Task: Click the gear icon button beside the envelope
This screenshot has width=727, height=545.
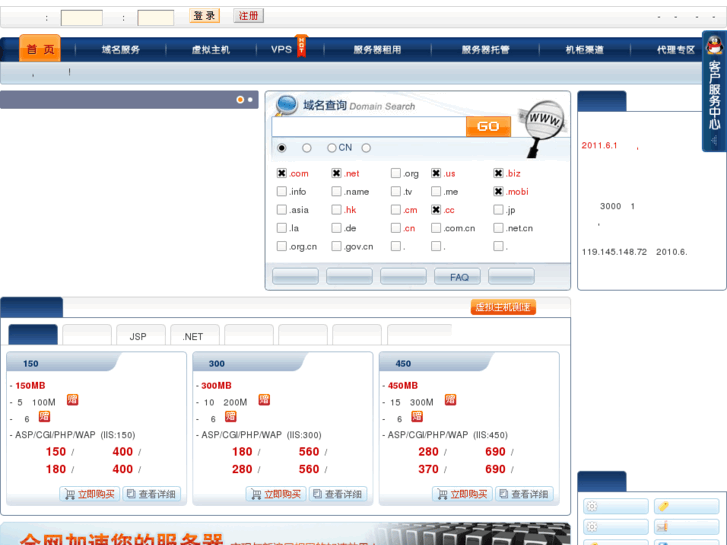Action: pos(616,526)
